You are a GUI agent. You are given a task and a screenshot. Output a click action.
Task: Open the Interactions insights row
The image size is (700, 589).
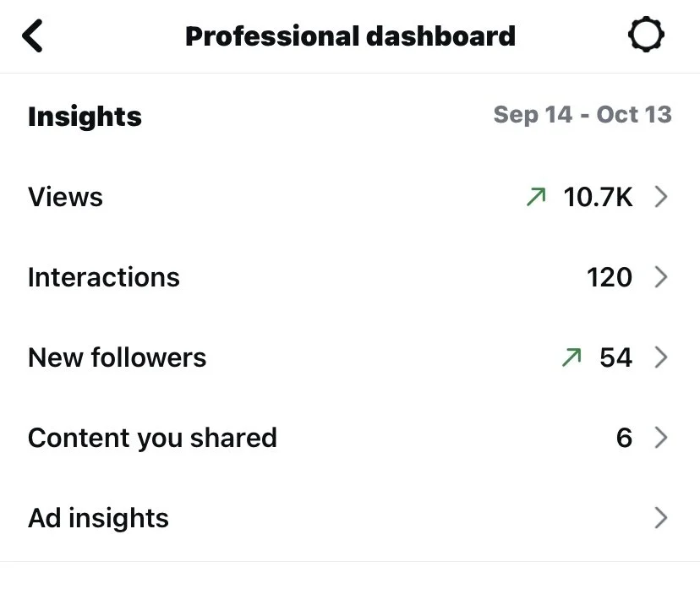point(350,277)
